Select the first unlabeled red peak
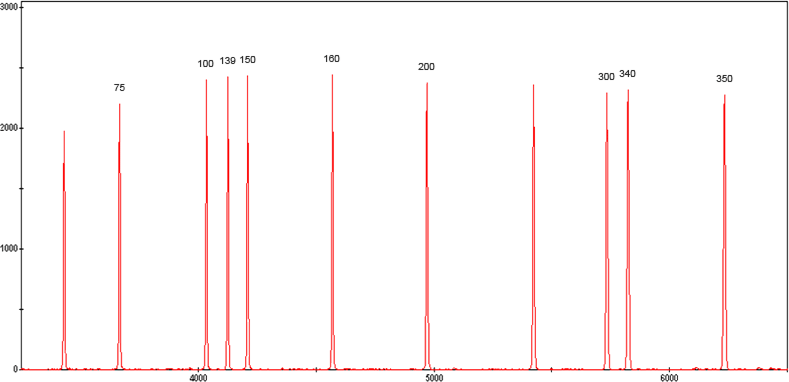 pos(64,250)
